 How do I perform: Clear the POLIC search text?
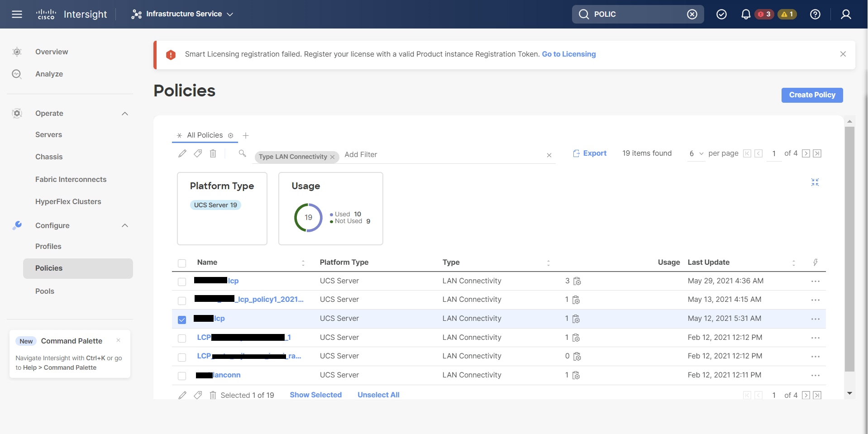[x=692, y=14]
